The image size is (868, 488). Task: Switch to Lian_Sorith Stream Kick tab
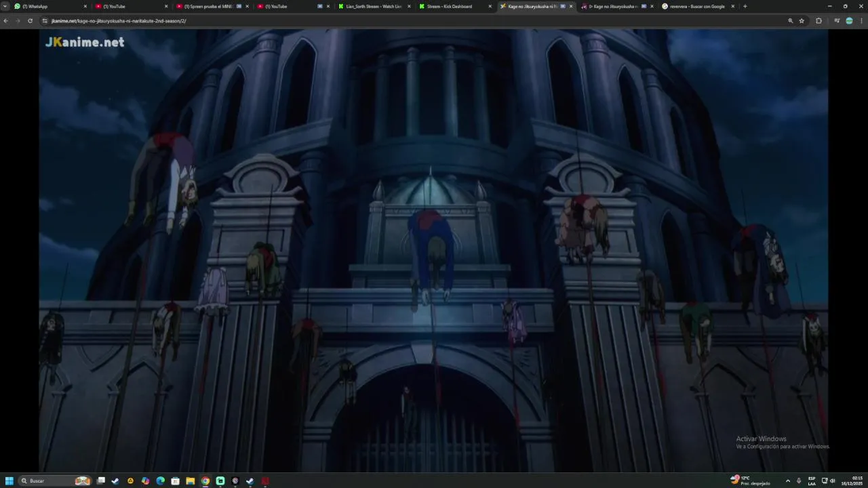click(x=373, y=6)
